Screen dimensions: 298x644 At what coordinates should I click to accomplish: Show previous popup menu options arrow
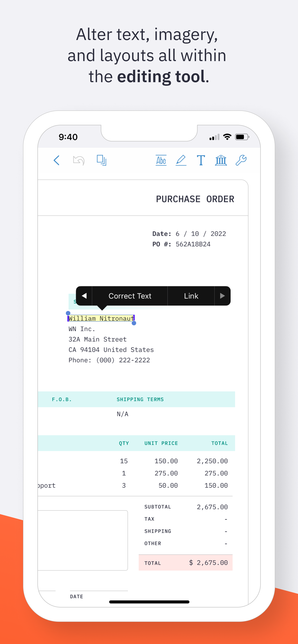[x=84, y=296]
